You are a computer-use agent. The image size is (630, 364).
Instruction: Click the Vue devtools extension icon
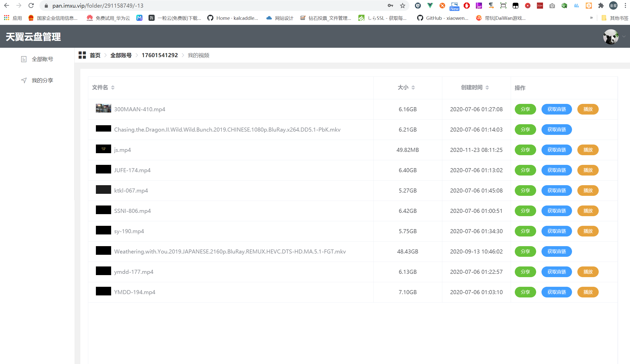pyautogui.click(x=430, y=6)
